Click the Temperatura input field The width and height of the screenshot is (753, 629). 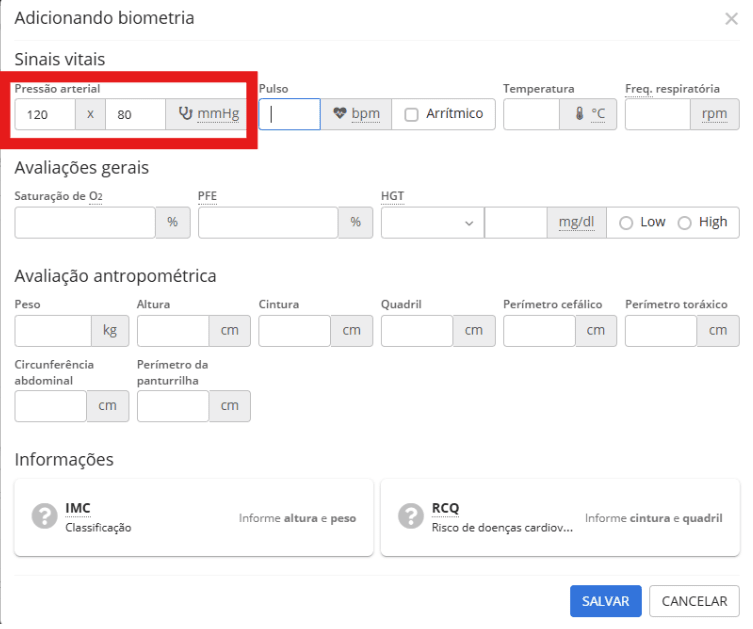tap(530, 114)
